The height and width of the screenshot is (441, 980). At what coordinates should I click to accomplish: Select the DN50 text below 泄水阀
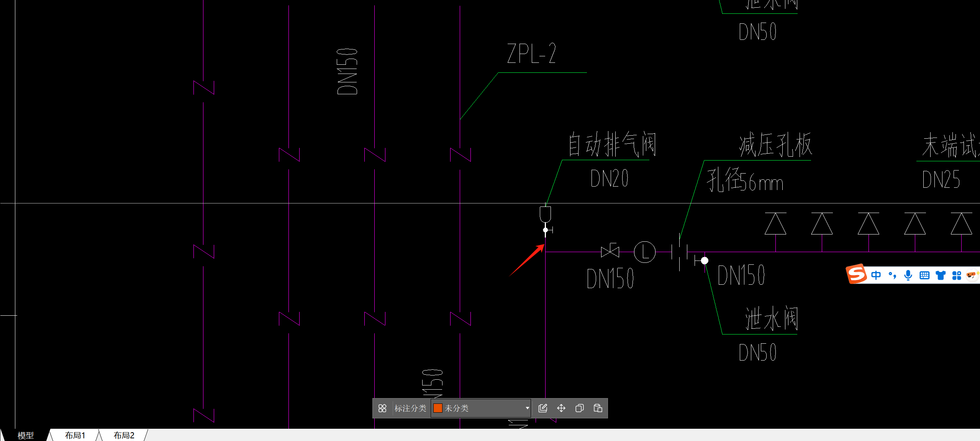tap(757, 352)
